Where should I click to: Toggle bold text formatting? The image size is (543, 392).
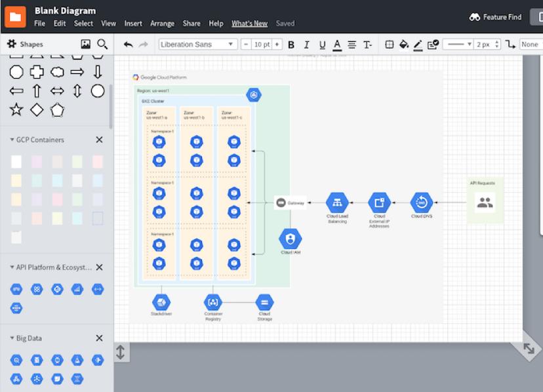[x=291, y=45]
